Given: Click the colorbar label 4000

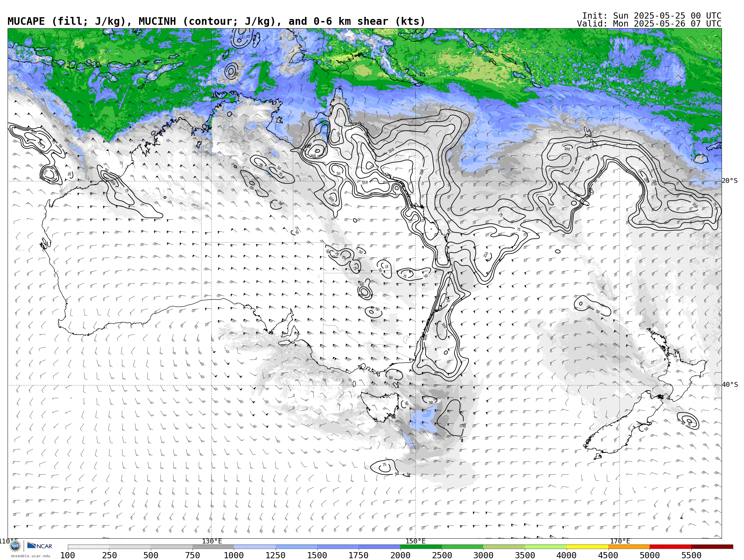Looking at the screenshot, I should 567,555.
